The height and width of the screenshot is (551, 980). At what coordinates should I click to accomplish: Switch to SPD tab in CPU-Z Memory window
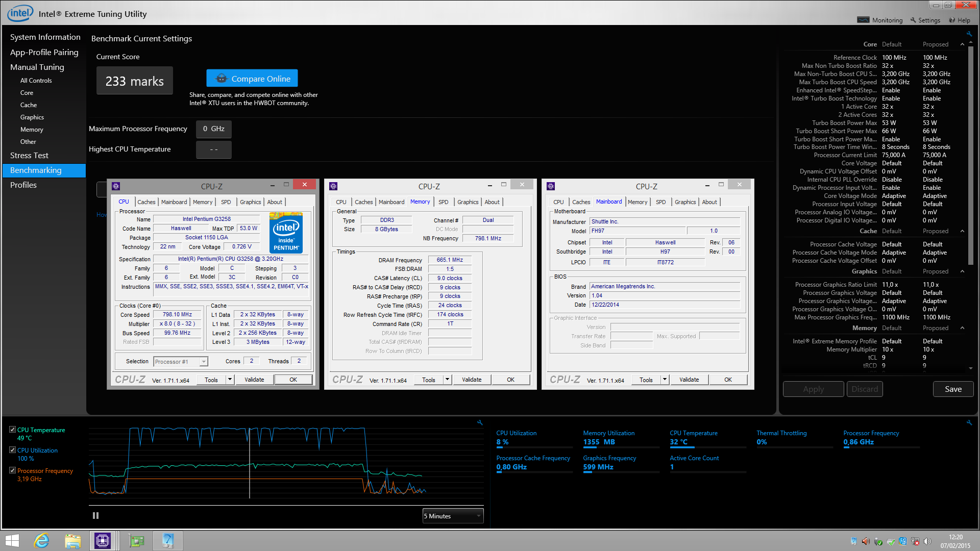click(x=444, y=202)
